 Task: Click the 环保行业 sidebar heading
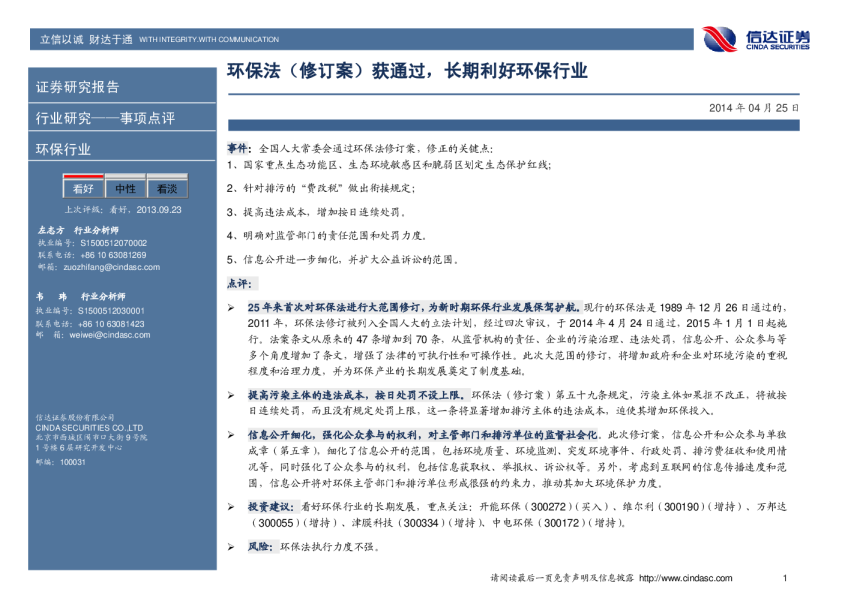(63, 149)
